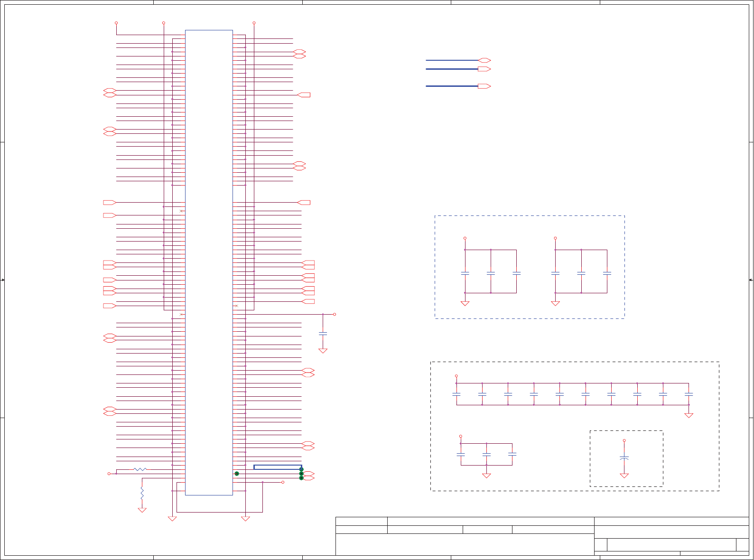Select the ground symbol under the three-capacitor group

point(486,476)
